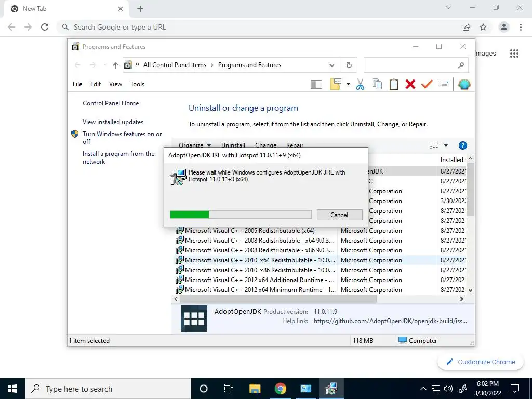The image size is (532, 399).
Task: Click View installed updates link
Action: pyautogui.click(x=113, y=122)
